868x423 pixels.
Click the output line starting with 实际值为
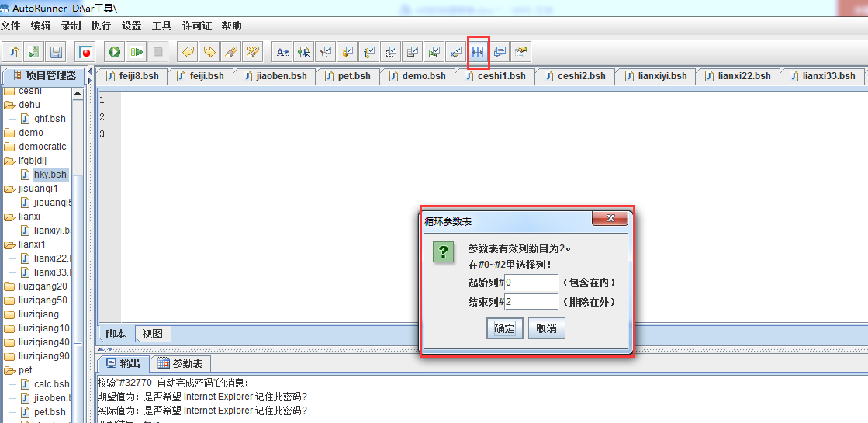(202, 411)
